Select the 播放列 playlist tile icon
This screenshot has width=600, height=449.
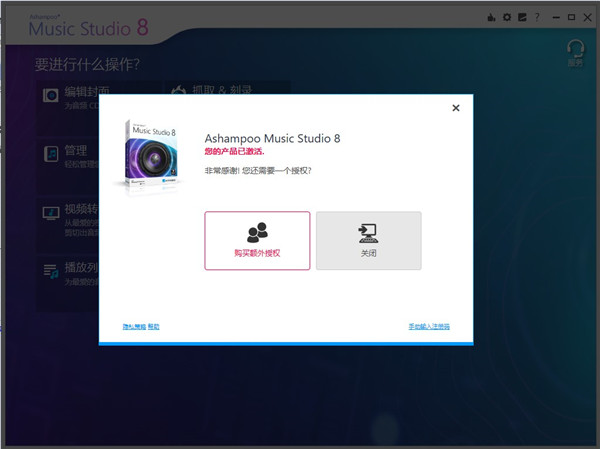[51, 271]
